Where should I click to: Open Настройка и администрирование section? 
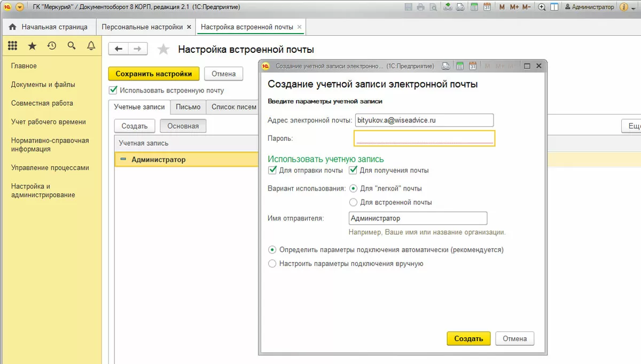(43, 191)
